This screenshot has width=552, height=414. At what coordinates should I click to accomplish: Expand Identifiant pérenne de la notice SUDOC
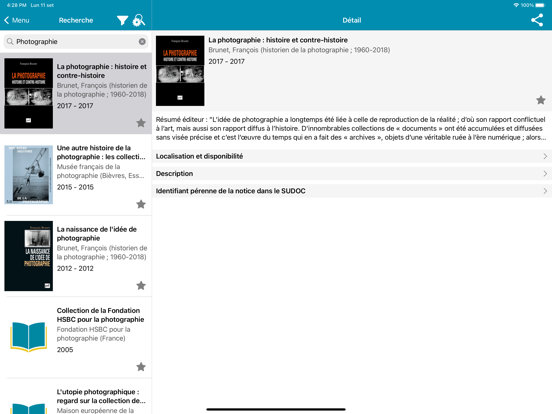point(352,191)
